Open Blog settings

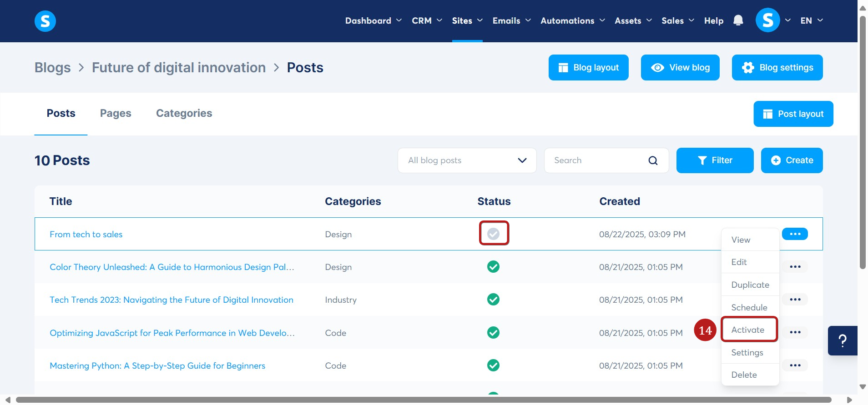coord(777,68)
